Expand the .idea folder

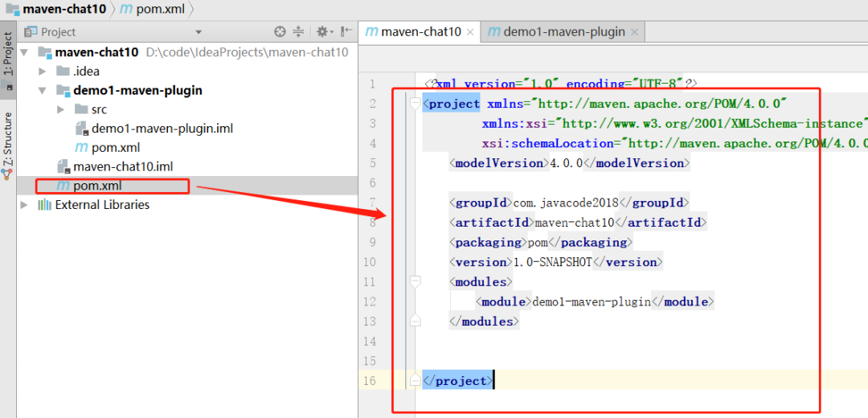click(x=43, y=72)
